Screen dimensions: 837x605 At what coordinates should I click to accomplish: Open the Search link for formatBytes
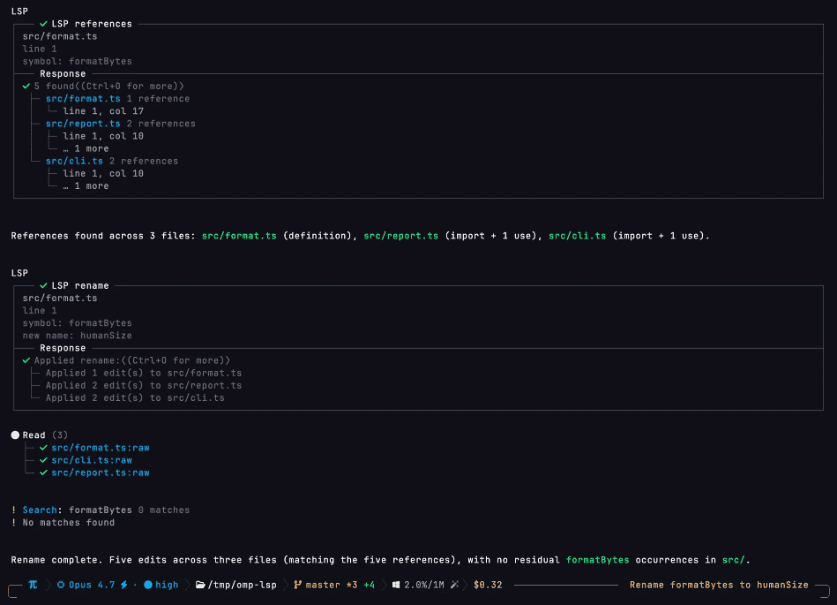[x=40, y=510]
